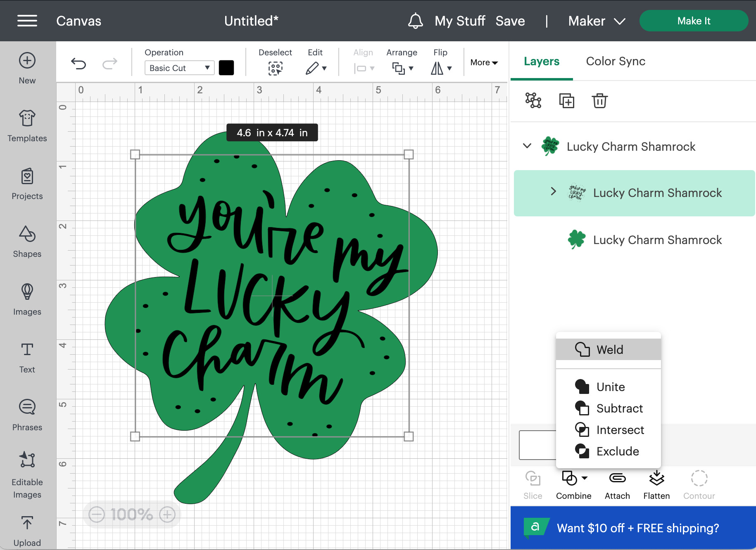Open the Maker machine dropdown

tap(597, 21)
